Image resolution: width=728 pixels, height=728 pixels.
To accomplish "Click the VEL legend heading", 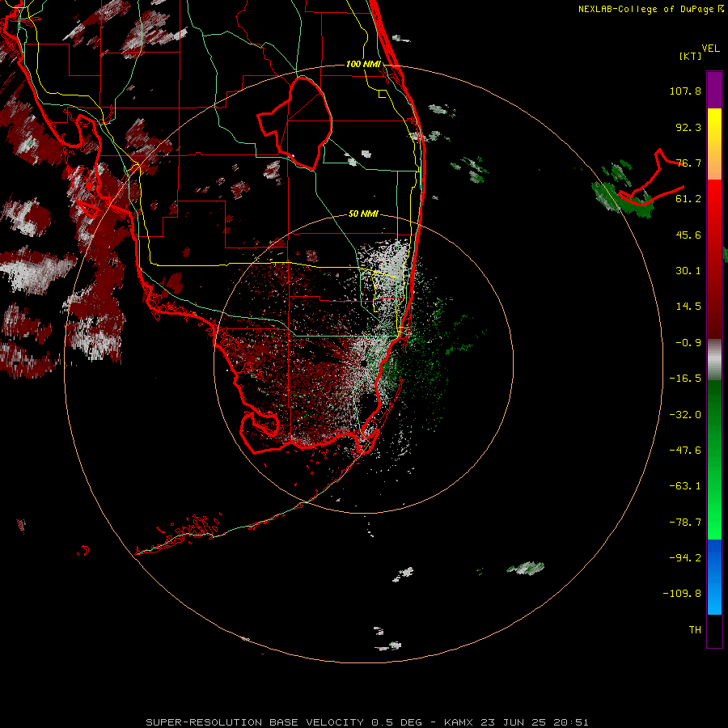I will tap(710, 49).
